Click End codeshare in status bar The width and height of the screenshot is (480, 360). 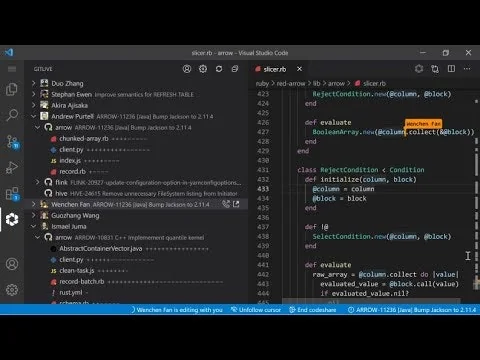point(313,310)
